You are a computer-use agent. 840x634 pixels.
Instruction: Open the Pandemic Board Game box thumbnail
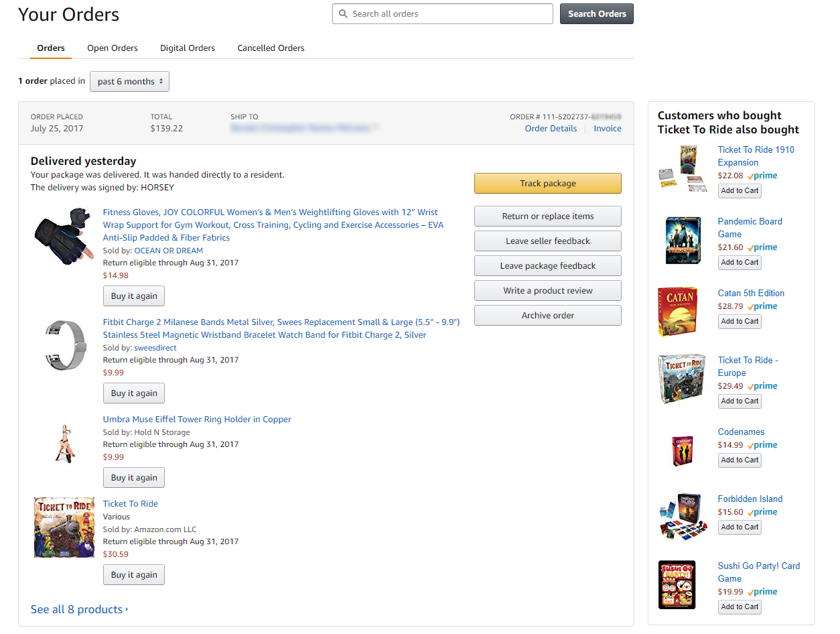683,240
